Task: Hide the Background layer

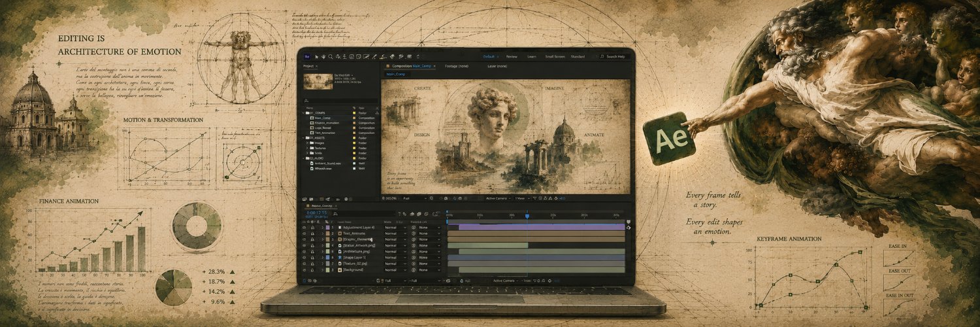Action: coord(304,269)
